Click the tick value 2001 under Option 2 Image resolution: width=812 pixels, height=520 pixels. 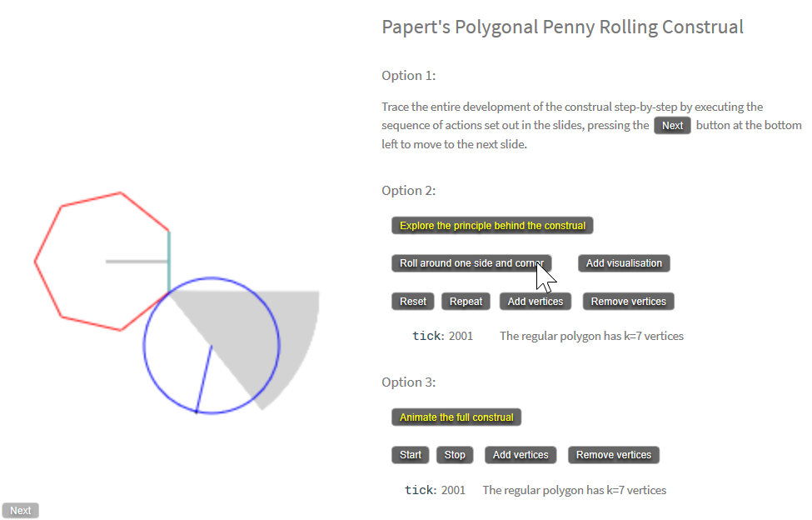(461, 337)
